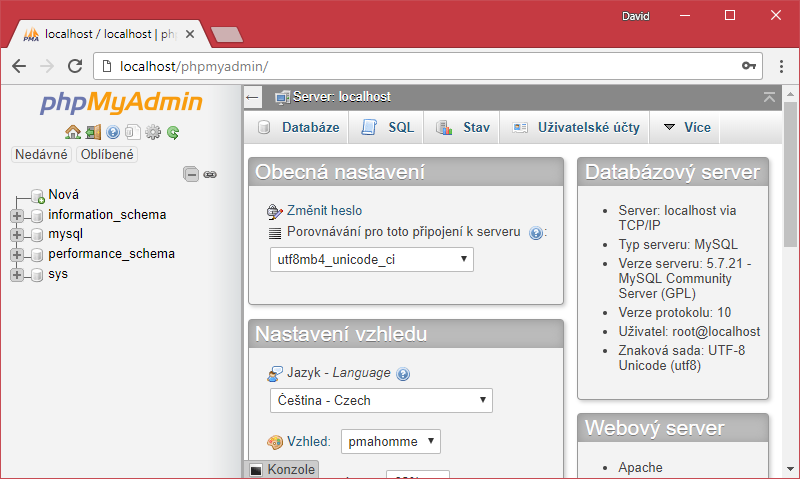Open the utf8mb4_unicode_ci collation dropdown

click(371, 260)
